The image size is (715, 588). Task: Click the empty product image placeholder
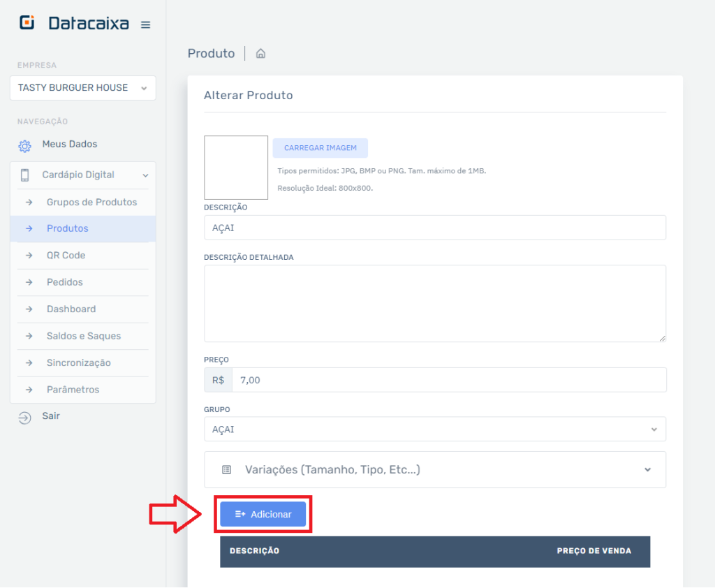pyautogui.click(x=235, y=167)
